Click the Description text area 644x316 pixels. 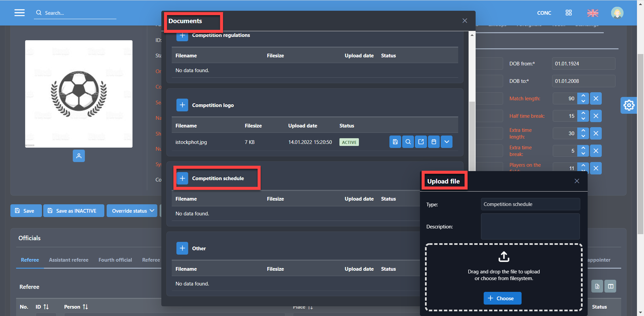pyautogui.click(x=530, y=226)
